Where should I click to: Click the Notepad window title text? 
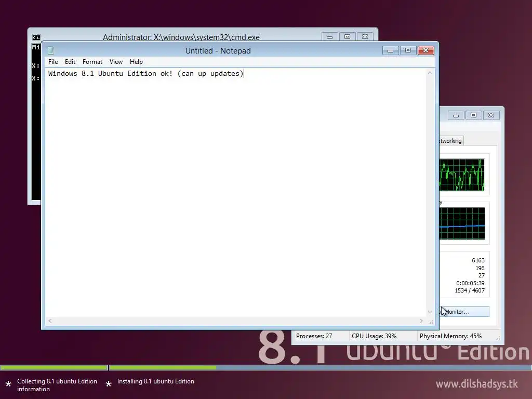point(218,51)
